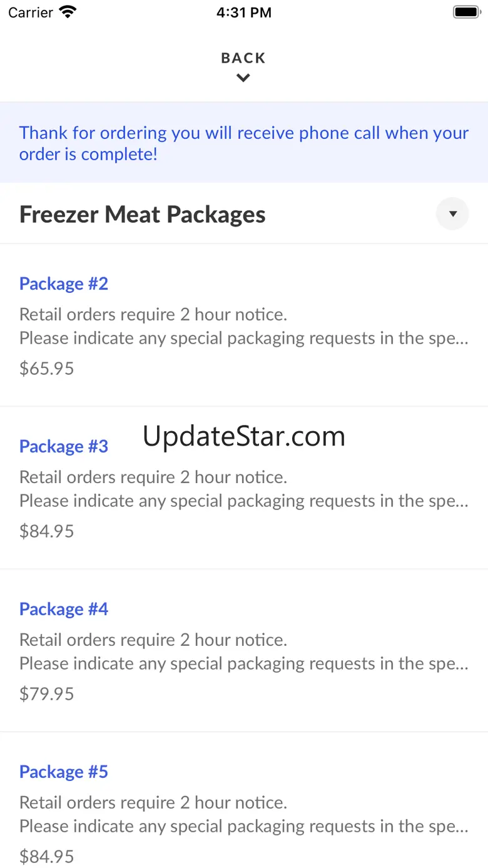The height and width of the screenshot is (868, 488).
Task: Open Package #4 title link
Action: point(64,609)
